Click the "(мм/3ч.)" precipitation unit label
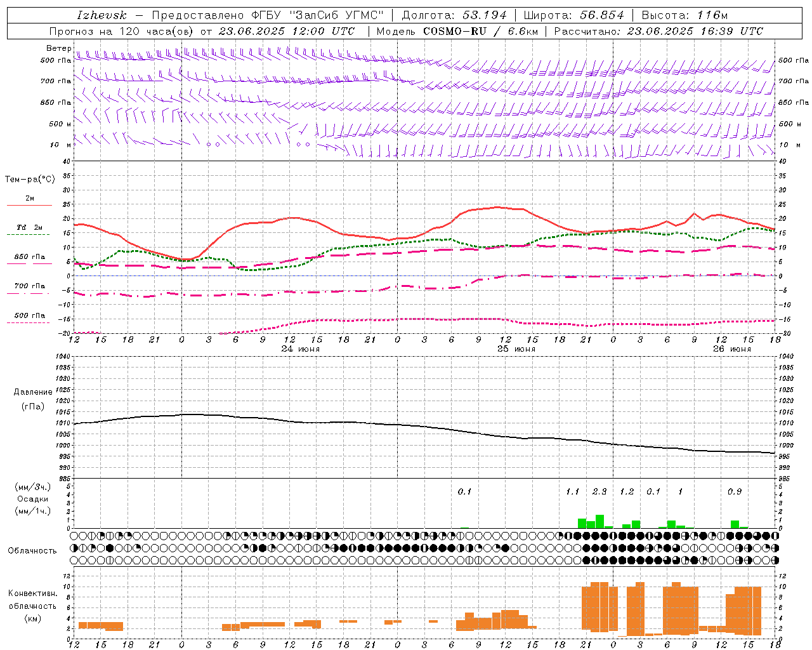This screenshot has width=812, height=650. tap(33, 487)
